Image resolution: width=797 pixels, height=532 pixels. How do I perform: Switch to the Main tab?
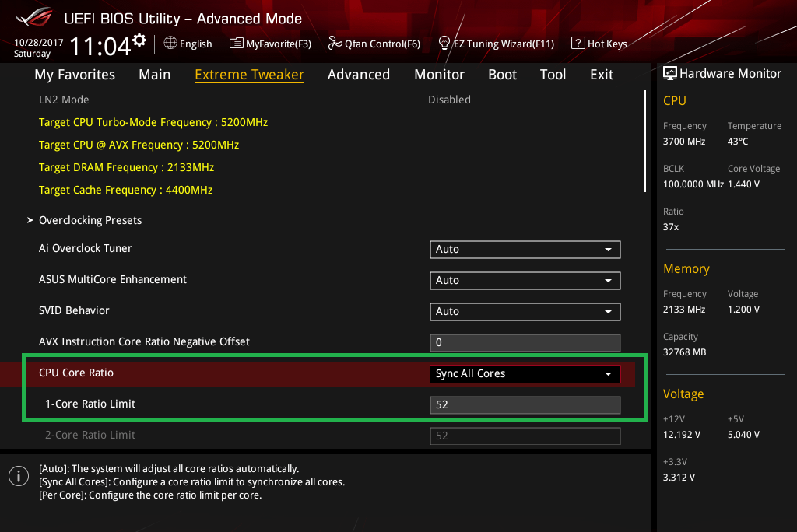(x=155, y=75)
